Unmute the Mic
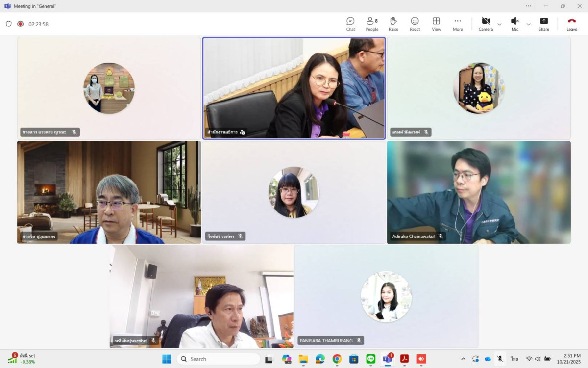The width and height of the screenshot is (588, 368). pyautogui.click(x=514, y=24)
